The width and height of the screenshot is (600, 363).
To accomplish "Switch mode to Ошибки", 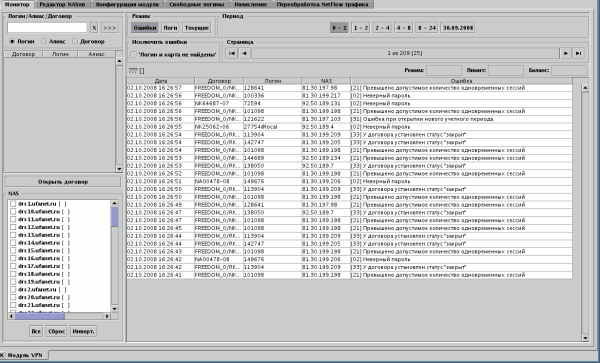I will click(x=145, y=28).
